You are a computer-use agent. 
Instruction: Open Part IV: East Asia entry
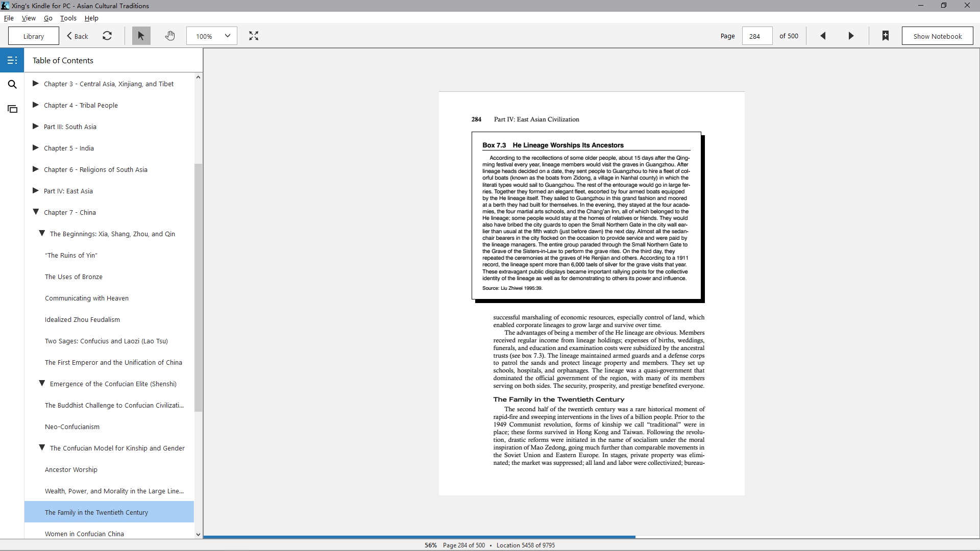pyautogui.click(x=68, y=191)
